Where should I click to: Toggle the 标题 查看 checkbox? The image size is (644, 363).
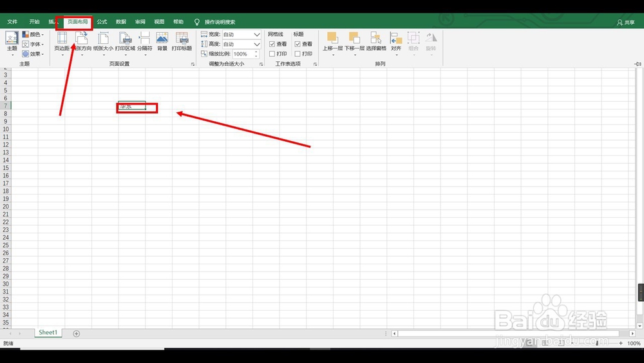tap(298, 44)
